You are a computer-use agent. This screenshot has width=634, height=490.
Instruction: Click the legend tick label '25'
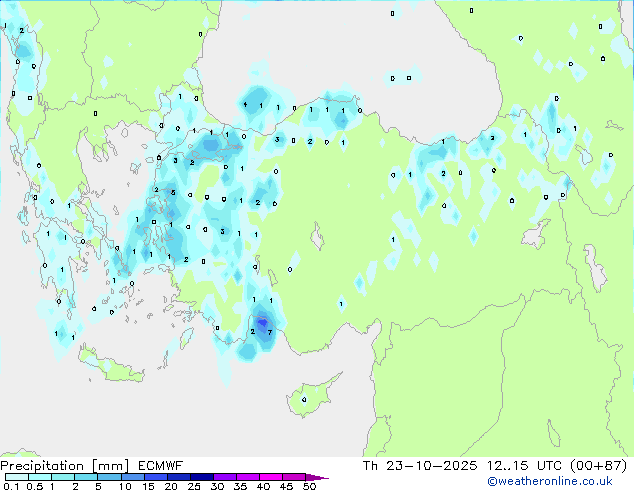point(194,486)
